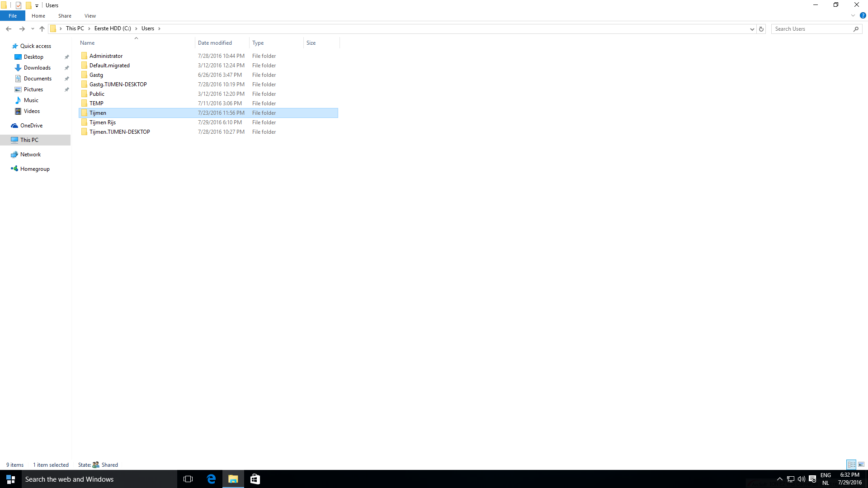The image size is (868, 488).
Task: Open the File menu
Action: pyautogui.click(x=13, y=16)
